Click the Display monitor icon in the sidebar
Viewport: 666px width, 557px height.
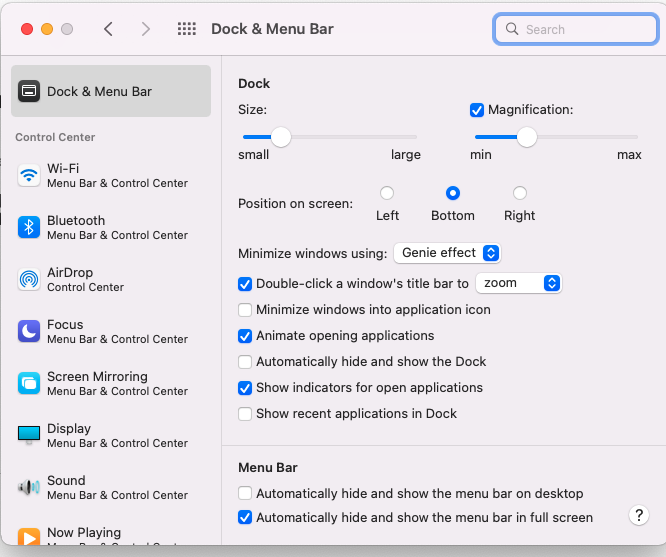click(x=29, y=435)
